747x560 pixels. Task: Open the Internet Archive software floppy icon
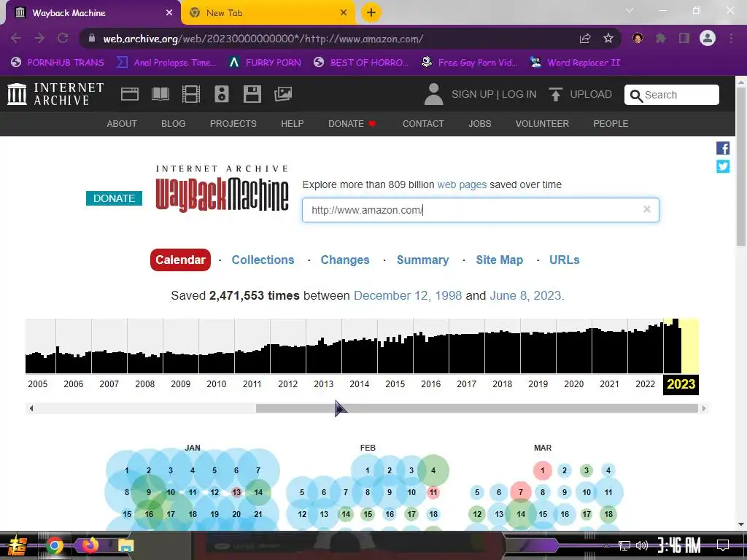252,94
